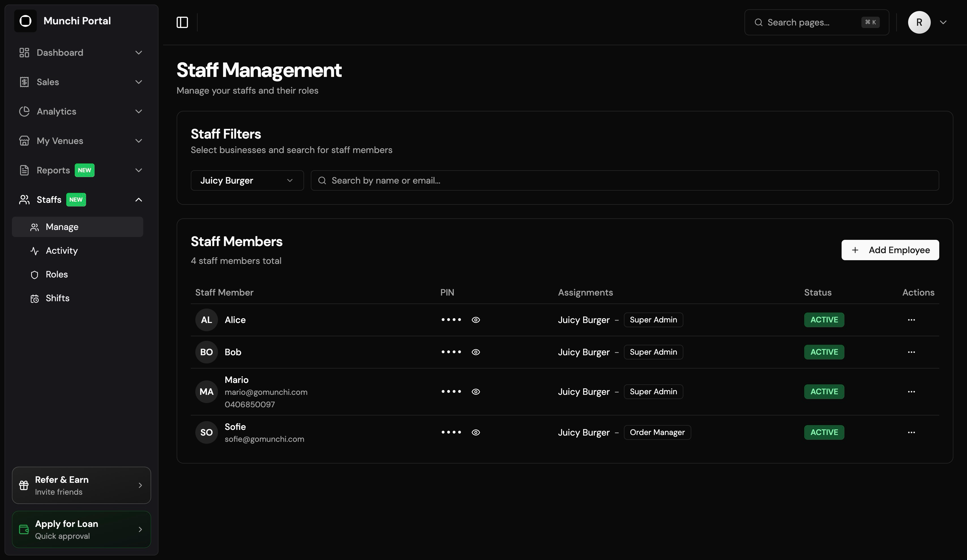Expand the Dashboard menu chevron

[x=139, y=53]
